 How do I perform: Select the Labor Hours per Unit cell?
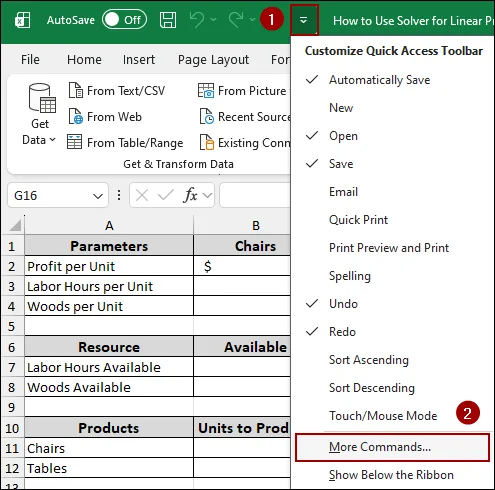tap(109, 286)
